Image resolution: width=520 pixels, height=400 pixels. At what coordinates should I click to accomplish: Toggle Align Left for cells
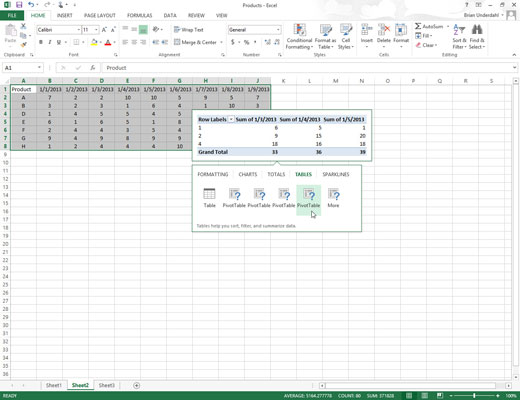(x=125, y=42)
